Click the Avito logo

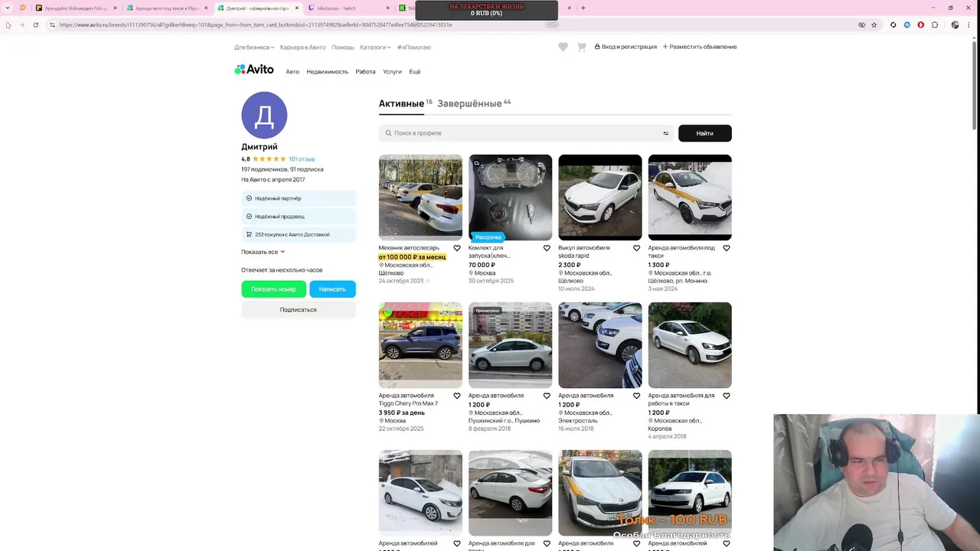tap(254, 70)
